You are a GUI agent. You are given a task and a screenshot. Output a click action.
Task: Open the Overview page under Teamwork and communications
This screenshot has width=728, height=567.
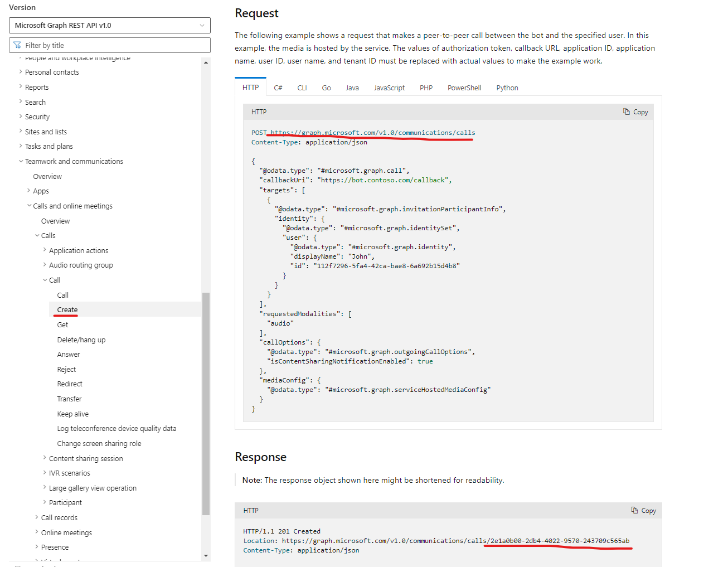point(47,177)
